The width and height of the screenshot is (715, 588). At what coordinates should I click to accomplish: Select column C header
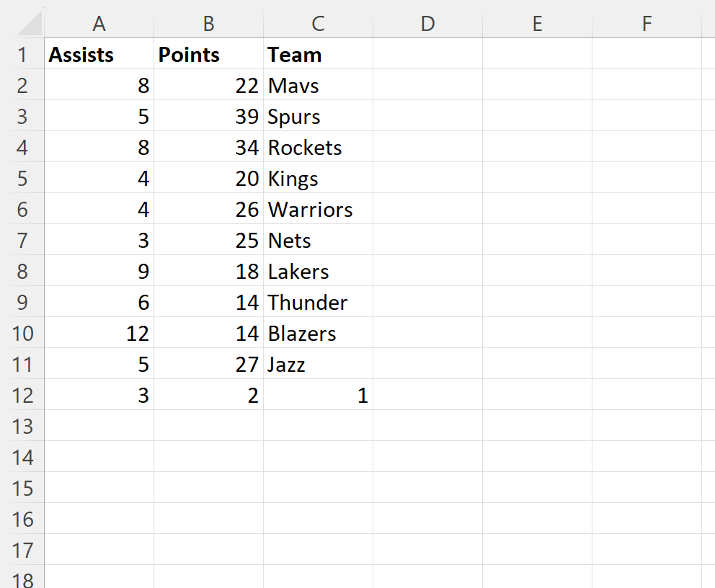318,23
